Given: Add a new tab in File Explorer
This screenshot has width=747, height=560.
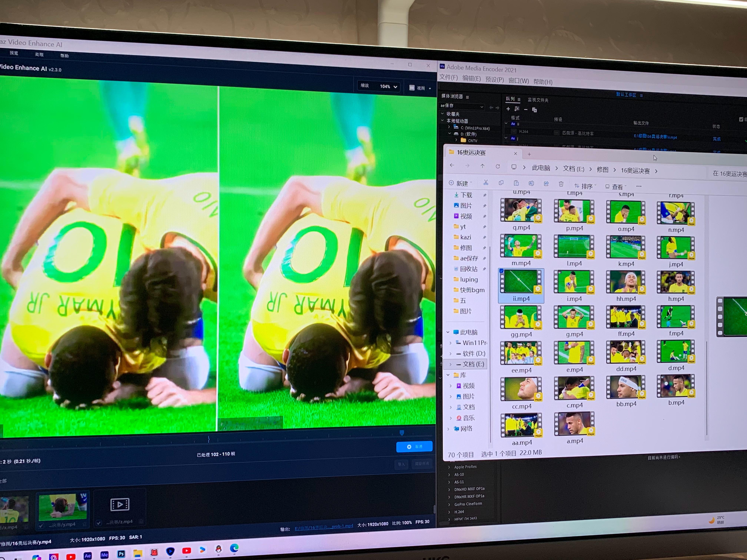Looking at the screenshot, I should point(529,154).
